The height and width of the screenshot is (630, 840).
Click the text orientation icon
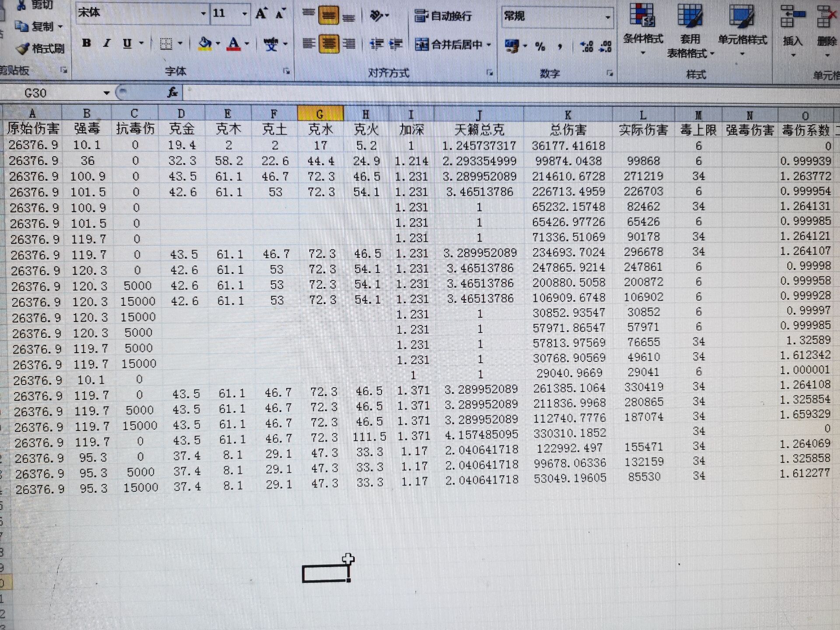377,16
